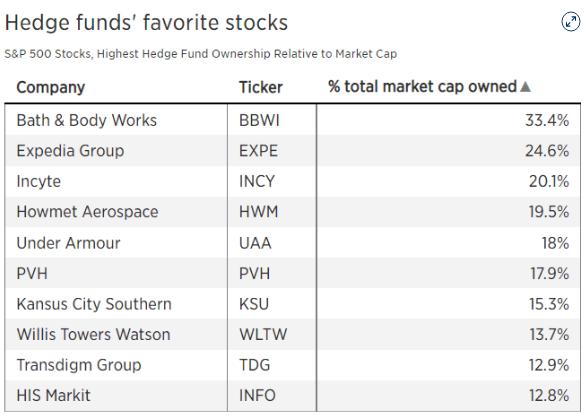Select the Bath & Body Works row
The width and height of the screenshot is (584, 415).
[292, 120]
